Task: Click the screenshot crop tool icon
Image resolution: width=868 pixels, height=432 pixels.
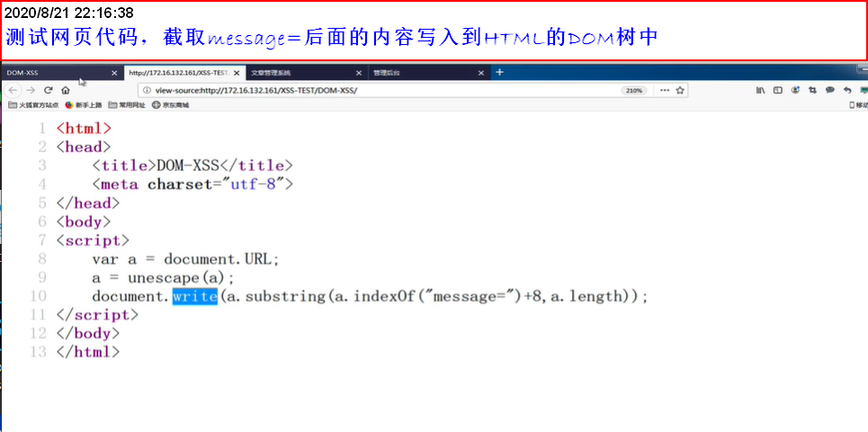Action: click(812, 90)
